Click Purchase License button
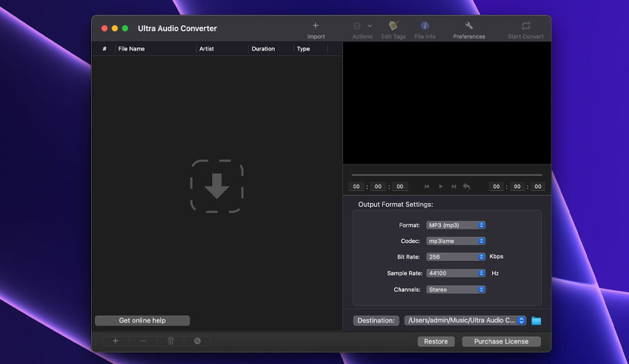The width and height of the screenshot is (629, 364). coord(501,341)
